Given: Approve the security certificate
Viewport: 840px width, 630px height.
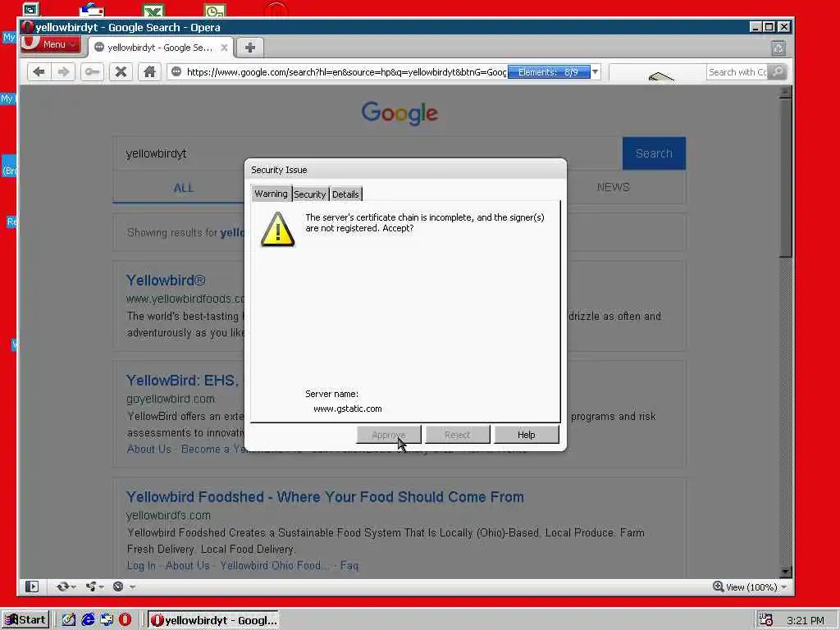Looking at the screenshot, I should [388, 435].
